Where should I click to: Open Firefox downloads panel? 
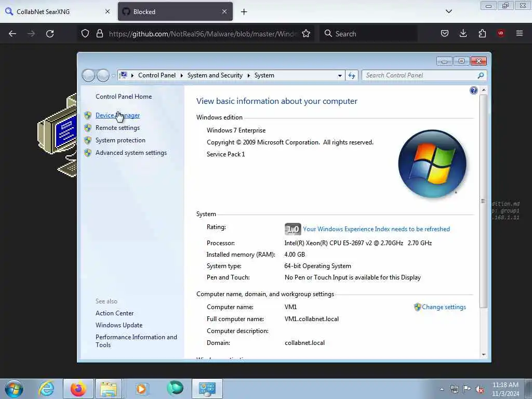pos(463,34)
